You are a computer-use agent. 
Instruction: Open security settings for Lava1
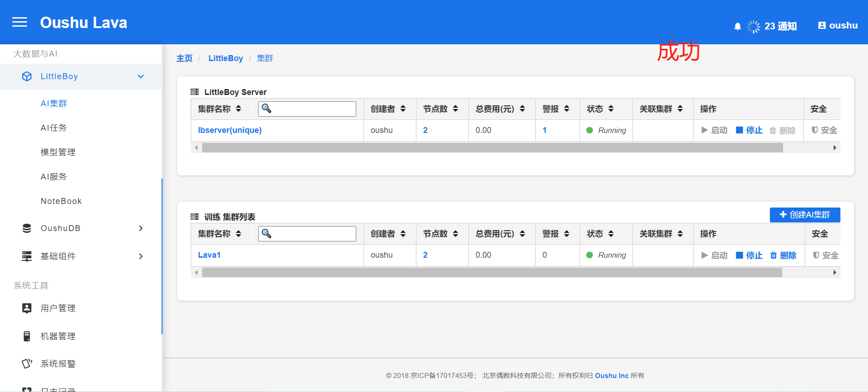click(x=825, y=255)
